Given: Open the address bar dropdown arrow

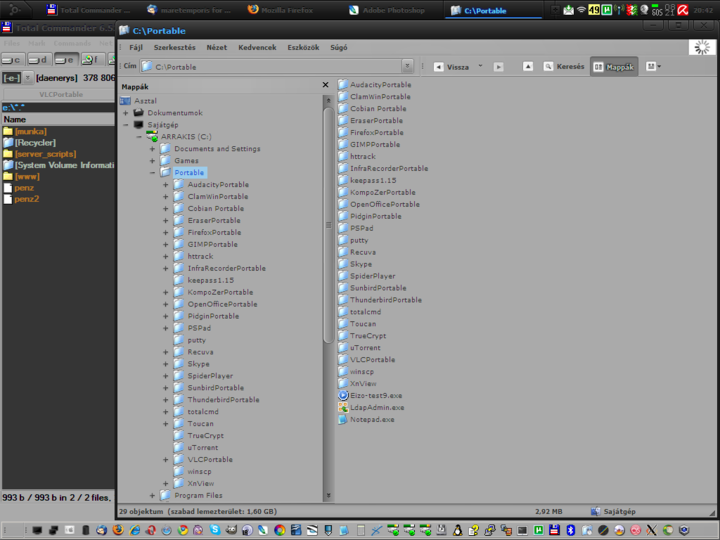Looking at the screenshot, I should tap(407, 67).
